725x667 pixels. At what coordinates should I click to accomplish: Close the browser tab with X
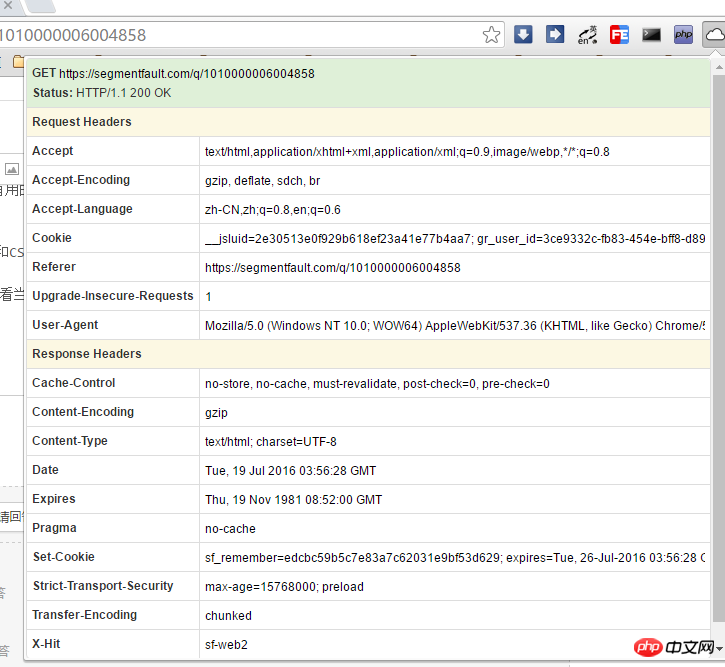(x=7, y=5)
